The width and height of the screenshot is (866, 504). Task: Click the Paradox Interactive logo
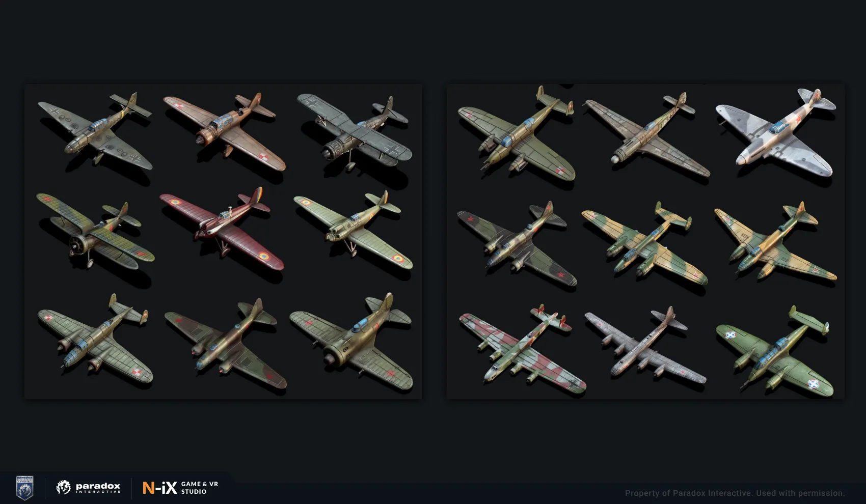(x=88, y=487)
